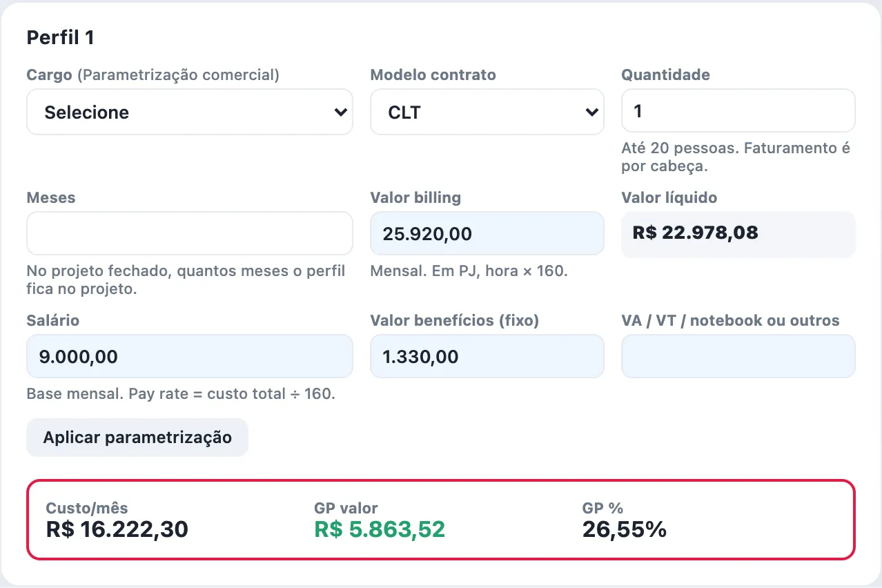Click the Cargo (Parametrização comercial) label

pos(153,75)
